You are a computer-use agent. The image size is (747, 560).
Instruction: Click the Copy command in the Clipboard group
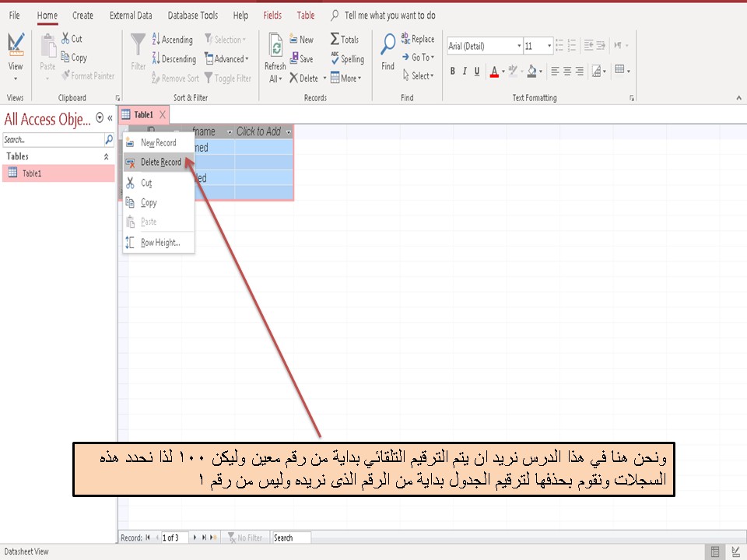(74, 57)
